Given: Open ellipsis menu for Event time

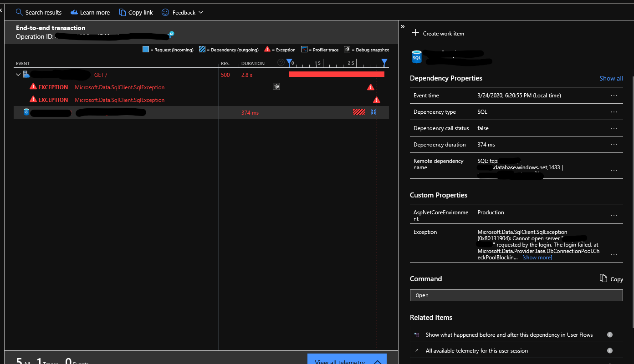Looking at the screenshot, I should coord(614,96).
